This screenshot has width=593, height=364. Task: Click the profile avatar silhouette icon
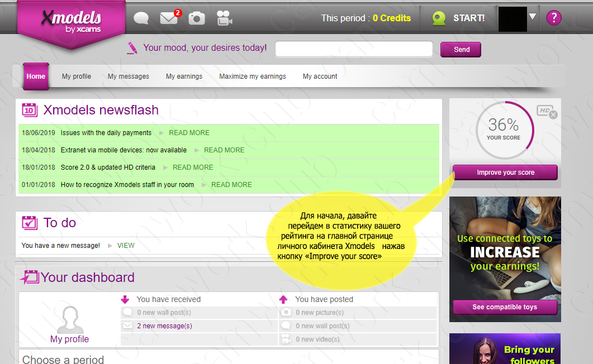pos(70,319)
